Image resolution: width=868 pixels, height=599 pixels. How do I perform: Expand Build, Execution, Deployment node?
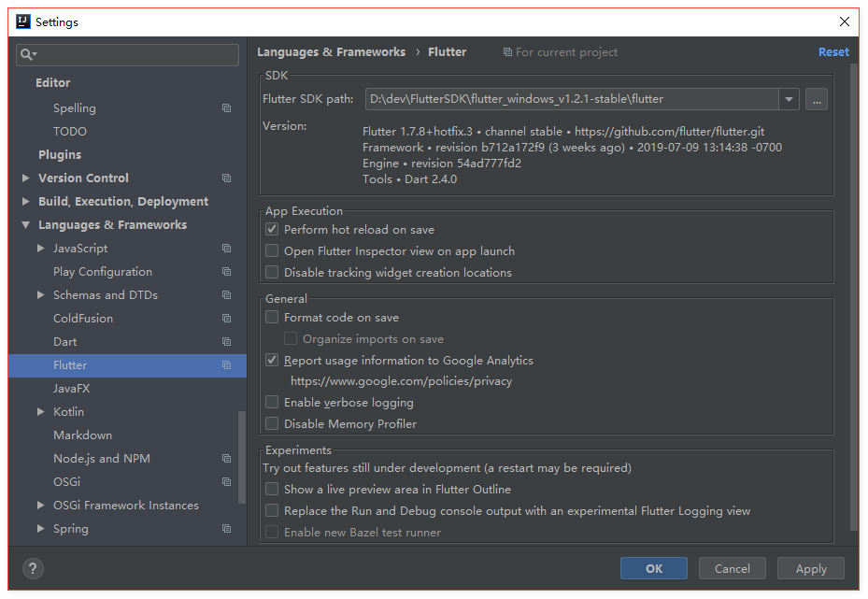point(25,202)
